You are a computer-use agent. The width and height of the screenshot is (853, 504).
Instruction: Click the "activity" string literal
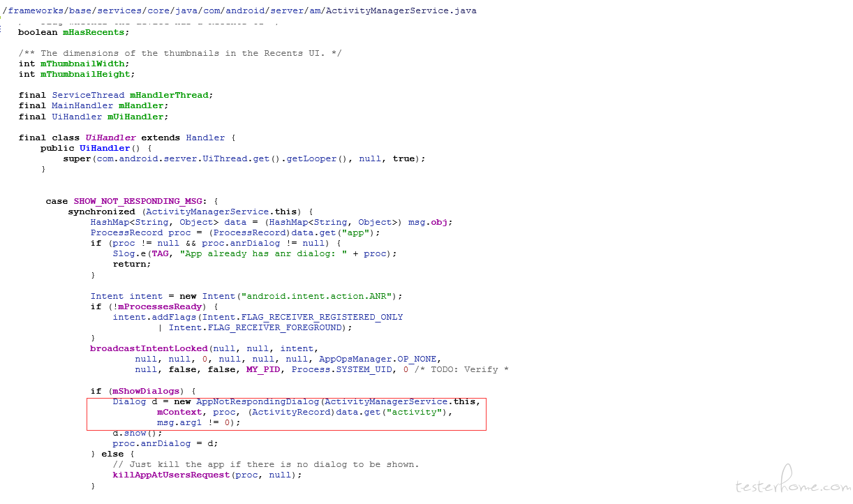[x=415, y=412]
